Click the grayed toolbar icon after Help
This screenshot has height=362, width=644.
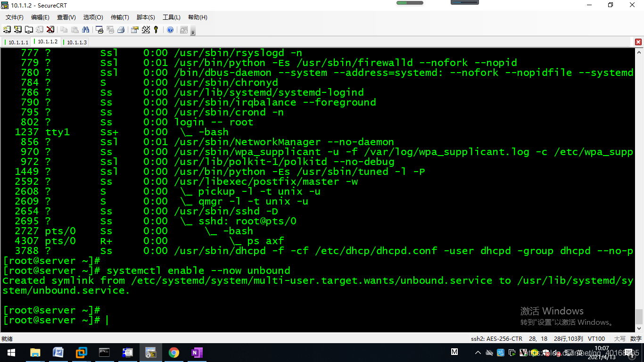tap(184, 30)
